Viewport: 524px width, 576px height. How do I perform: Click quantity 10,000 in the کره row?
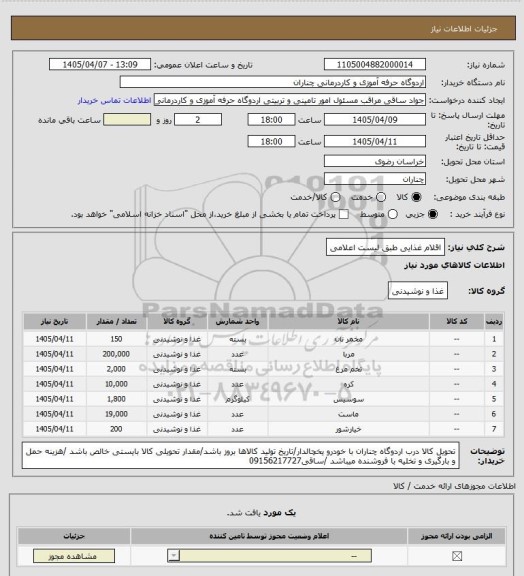(116, 384)
